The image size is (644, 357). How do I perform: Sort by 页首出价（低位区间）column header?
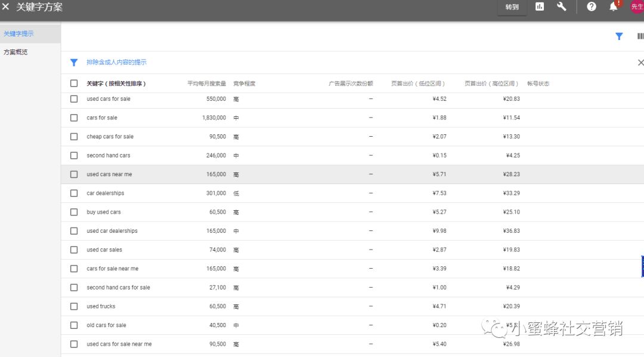tap(418, 84)
